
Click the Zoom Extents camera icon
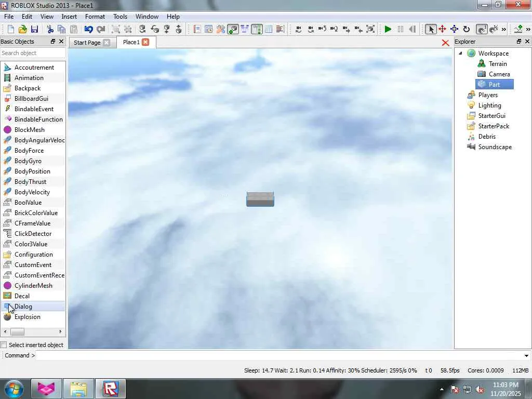(x=370, y=29)
